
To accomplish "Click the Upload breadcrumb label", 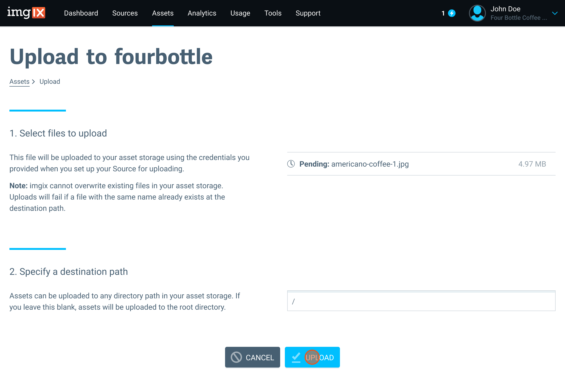I will pyautogui.click(x=50, y=81).
